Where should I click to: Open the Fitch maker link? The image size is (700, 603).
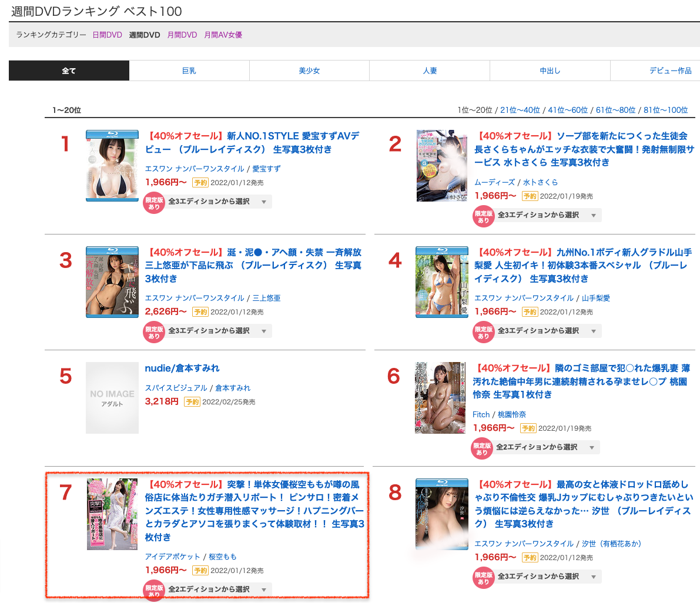[481, 415]
